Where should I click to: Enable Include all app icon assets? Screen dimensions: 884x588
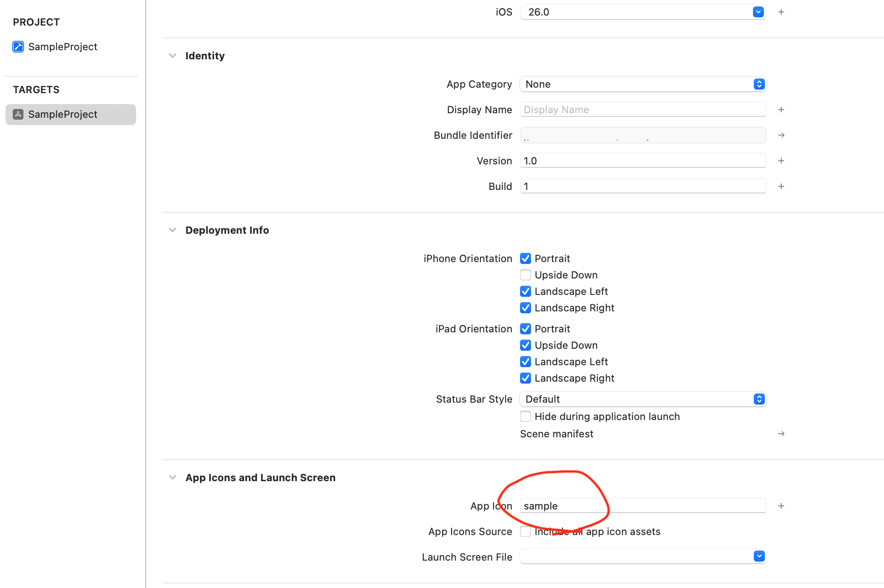pos(526,531)
